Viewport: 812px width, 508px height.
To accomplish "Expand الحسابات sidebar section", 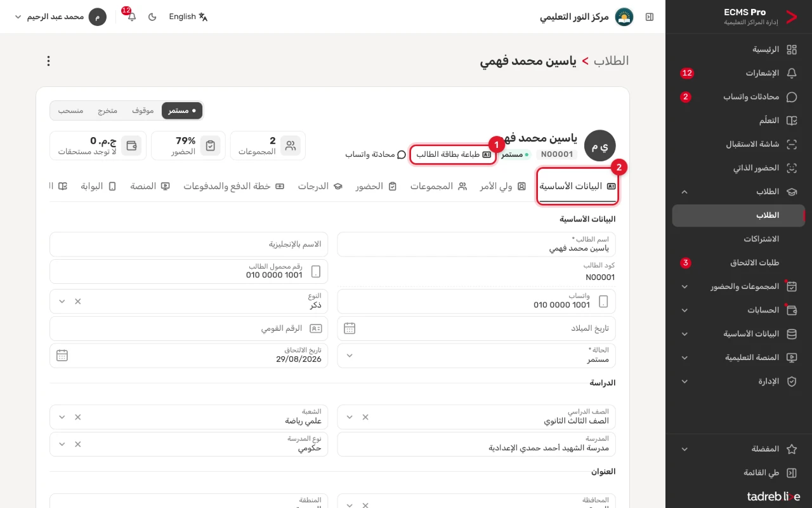I will point(738,310).
